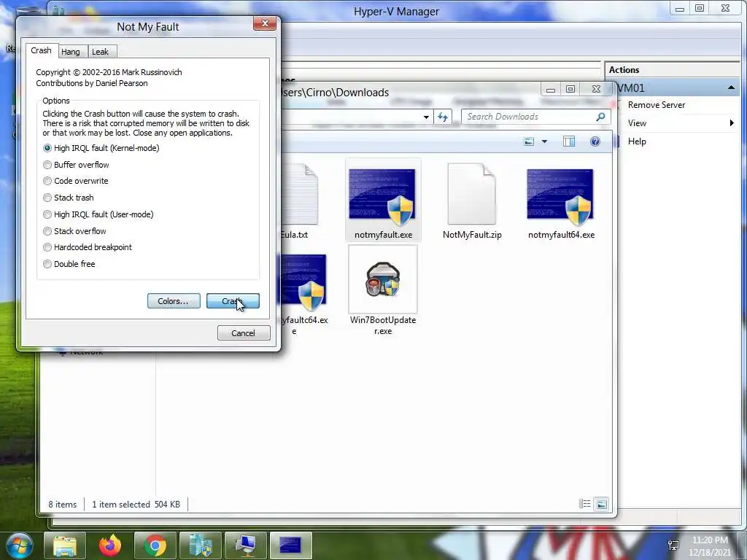
Task: Select the Stack overflow radio button
Action: [47, 231]
